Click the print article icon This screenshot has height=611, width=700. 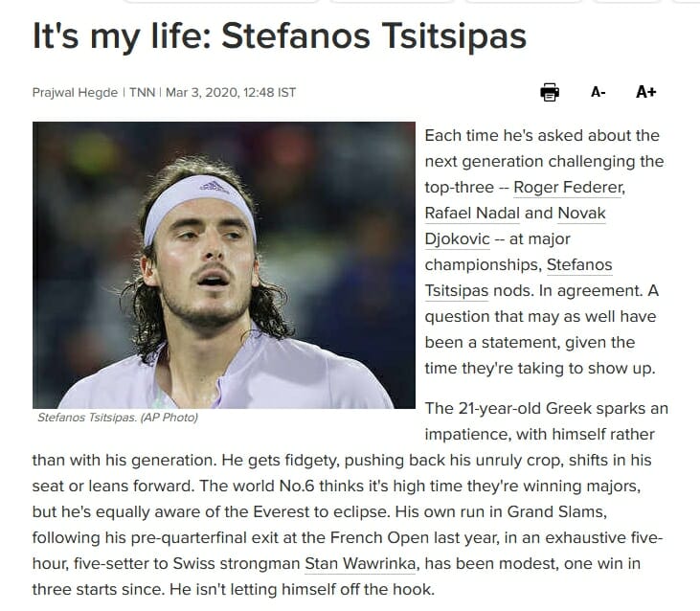click(x=550, y=92)
